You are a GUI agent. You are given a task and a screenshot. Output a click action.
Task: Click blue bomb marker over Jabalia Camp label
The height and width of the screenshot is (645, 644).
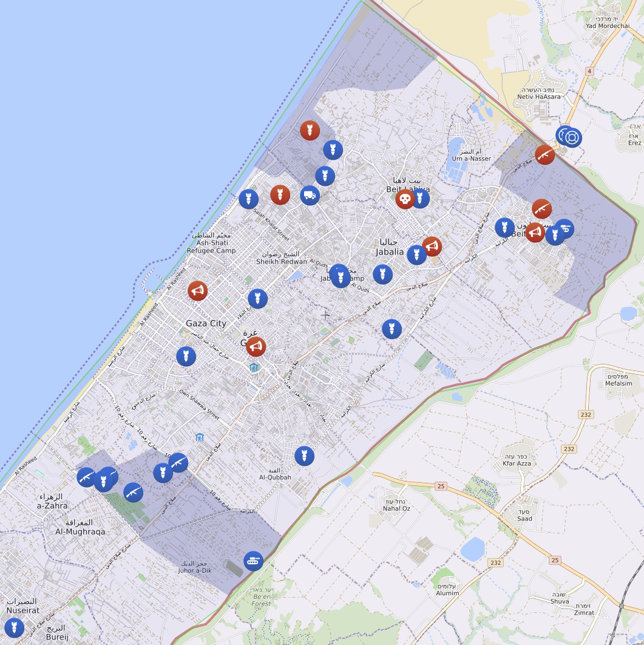[x=340, y=276]
